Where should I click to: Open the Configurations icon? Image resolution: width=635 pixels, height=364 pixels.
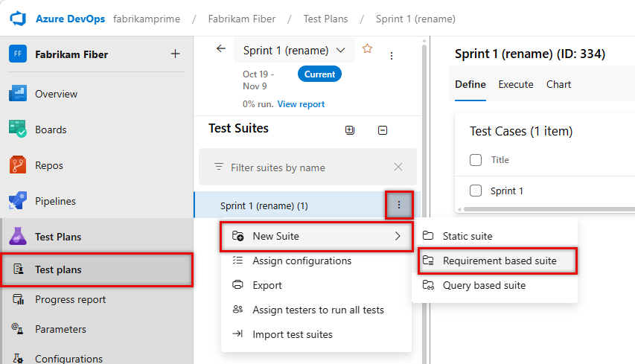coord(18,358)
